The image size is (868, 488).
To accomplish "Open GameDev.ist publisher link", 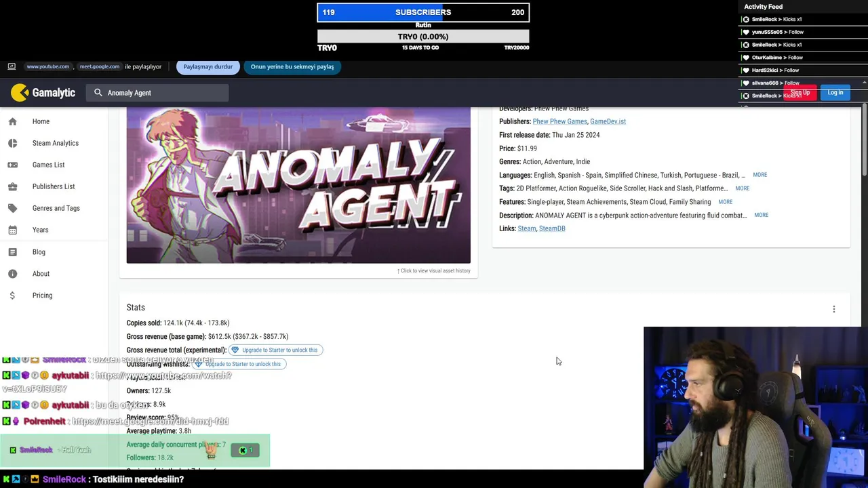I will [608, 121].
